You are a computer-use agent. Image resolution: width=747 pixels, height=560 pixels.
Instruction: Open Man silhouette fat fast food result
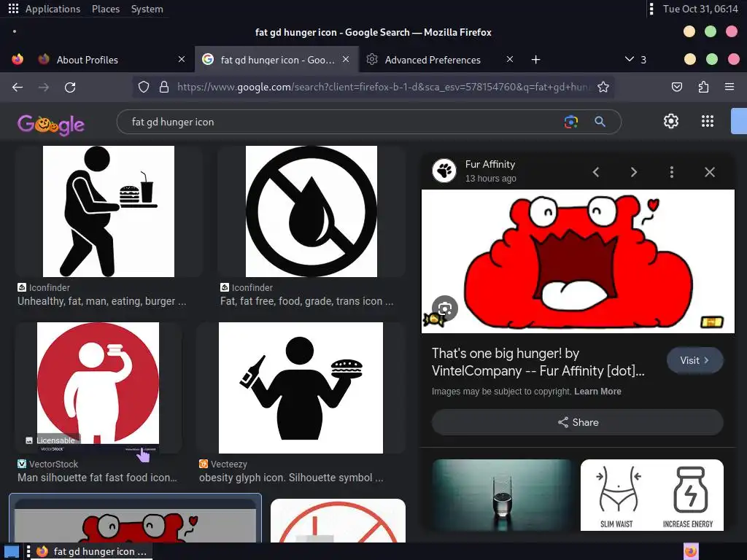[x=97, y=478]
